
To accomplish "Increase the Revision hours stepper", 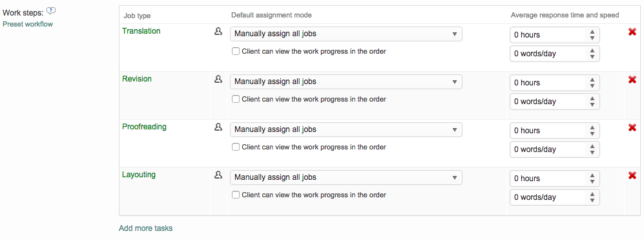I will pos(592,80).
